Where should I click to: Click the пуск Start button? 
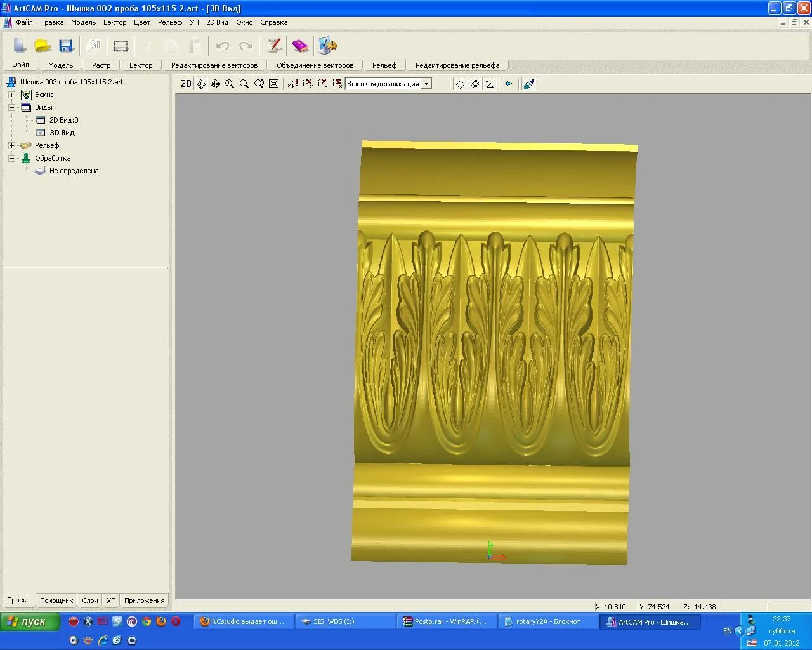click(30, 621)
